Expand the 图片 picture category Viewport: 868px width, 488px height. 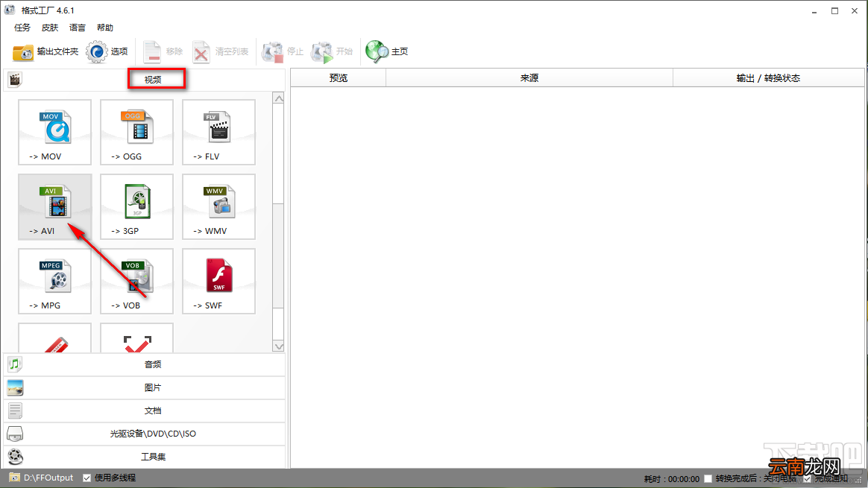145,388
